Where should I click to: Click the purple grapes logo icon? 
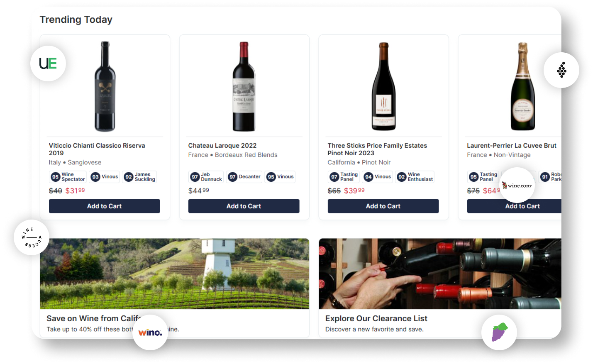coord(499,332)
